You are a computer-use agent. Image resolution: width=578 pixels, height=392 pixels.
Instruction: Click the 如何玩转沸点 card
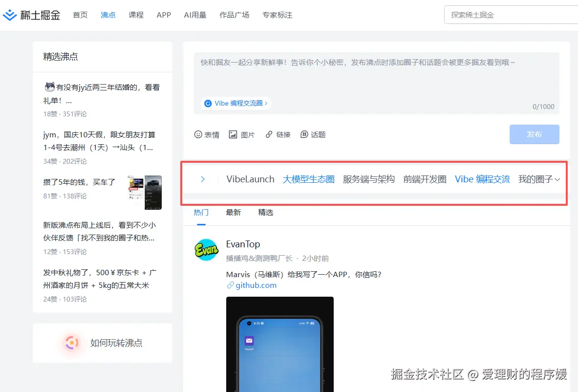coord(103,343)
